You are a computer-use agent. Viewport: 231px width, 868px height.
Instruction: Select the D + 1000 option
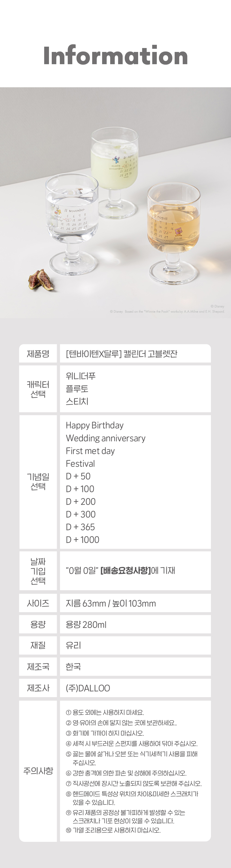point(83,540)
